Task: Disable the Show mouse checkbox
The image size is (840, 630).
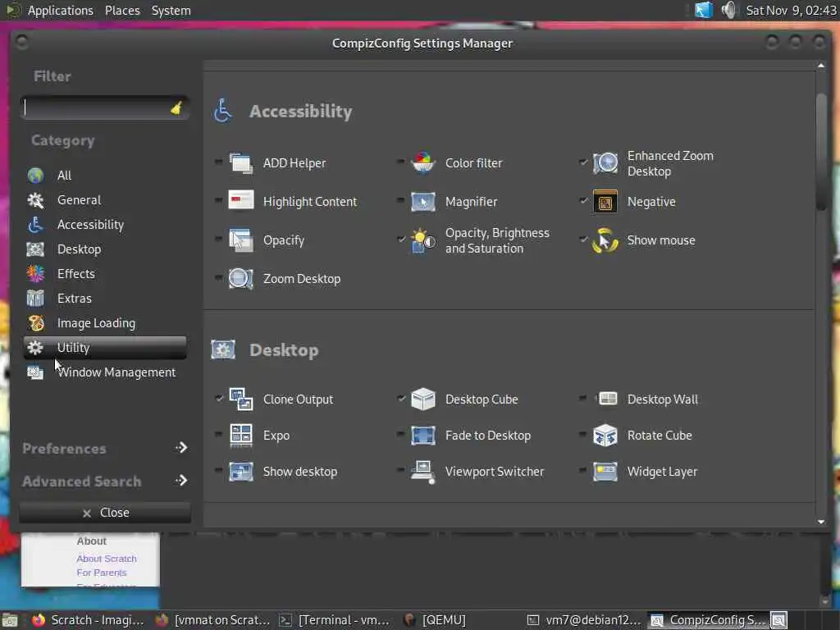Action: (x=583, y=239)
